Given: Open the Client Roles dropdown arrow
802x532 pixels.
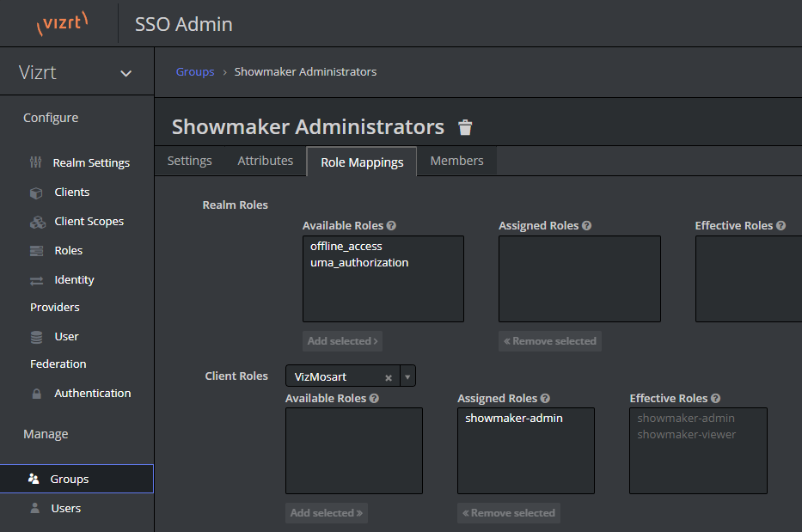Looking at the screenshot, I should [x=407, y=377].
